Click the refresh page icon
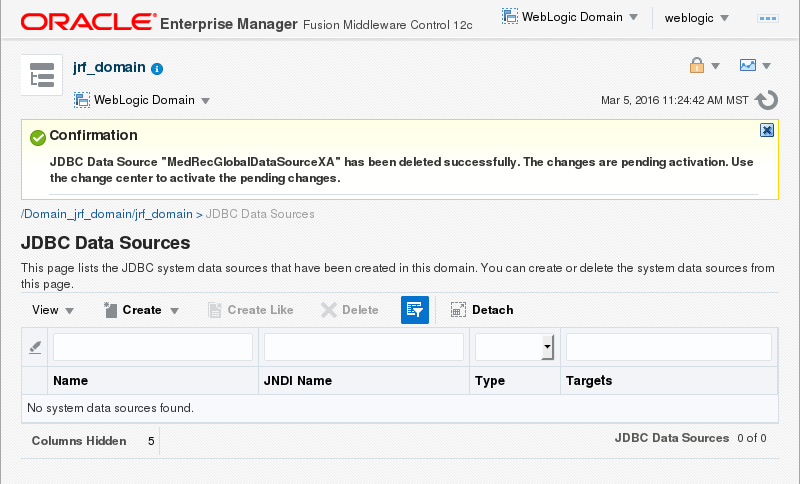Screen dimensions: 800x484 767,100
